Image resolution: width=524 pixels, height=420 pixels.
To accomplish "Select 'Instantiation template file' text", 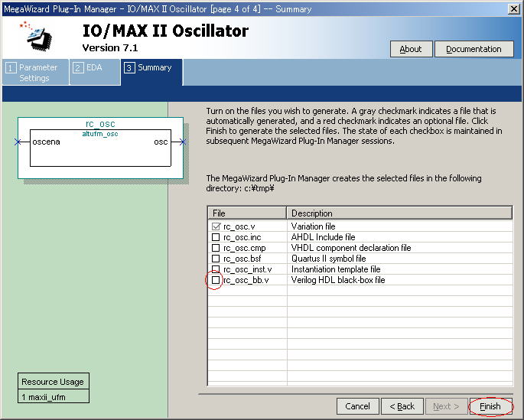I will click(x=336, y=269).
